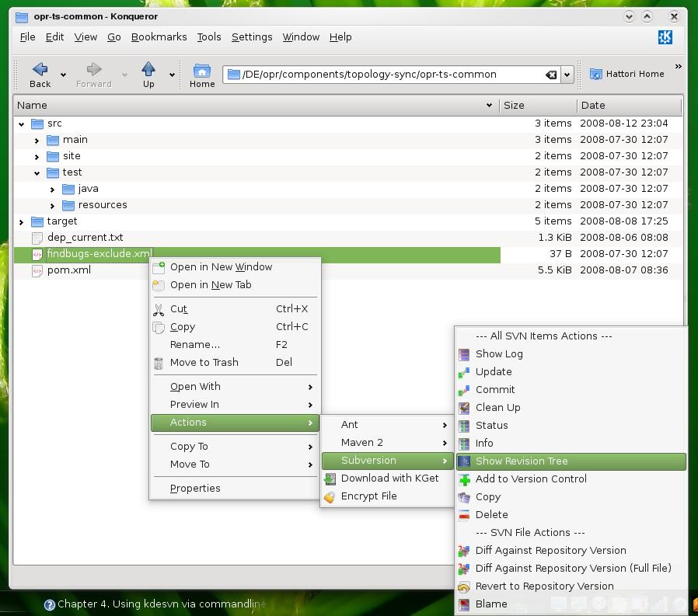The width and height of the screenshot is (698, 616).
Task: Open the Settings menu
Action: pyautogui.click(x=252, y=37)
